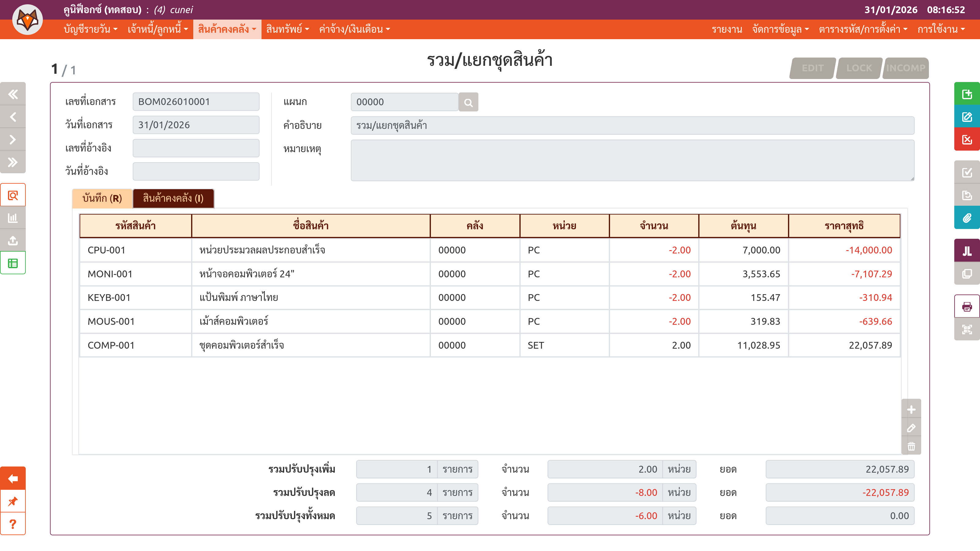Open the รายงาน menu link

tap(727, 29)
